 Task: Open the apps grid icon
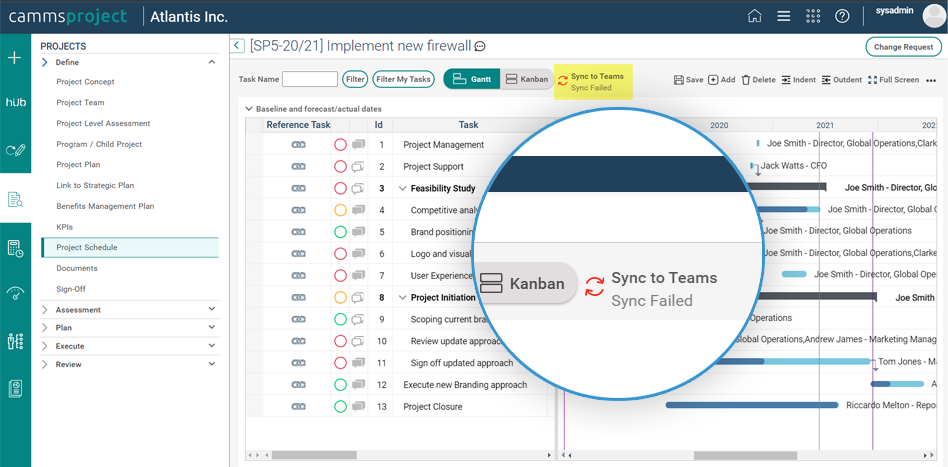tap(813, 16)
